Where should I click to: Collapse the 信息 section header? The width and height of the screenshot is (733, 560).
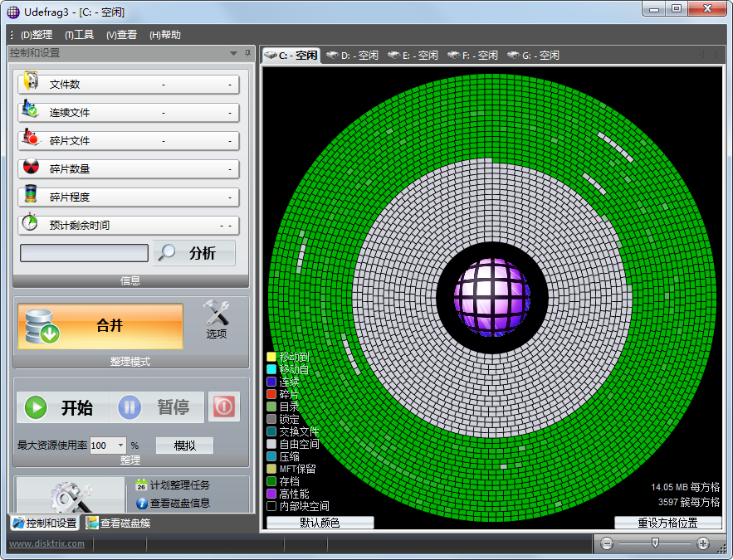[130, 280]
